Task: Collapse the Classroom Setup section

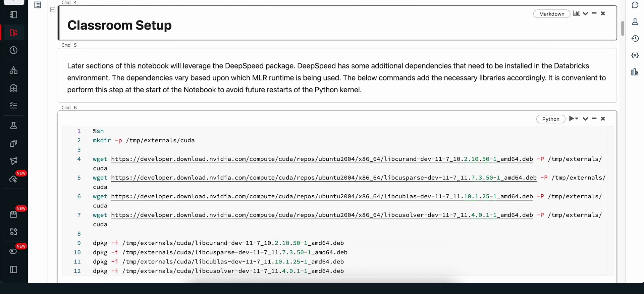Action: tap(53, 10)
